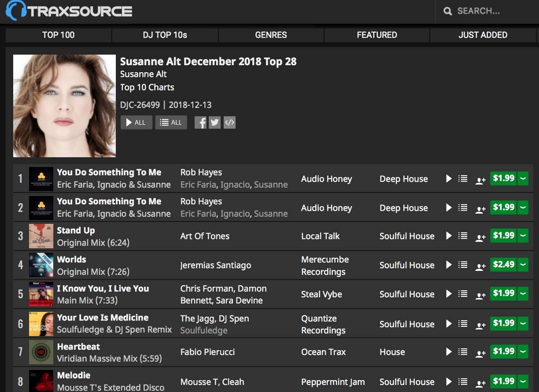Queue the Stand Up track
Screen dimensions: 539x392
[463, 236]
